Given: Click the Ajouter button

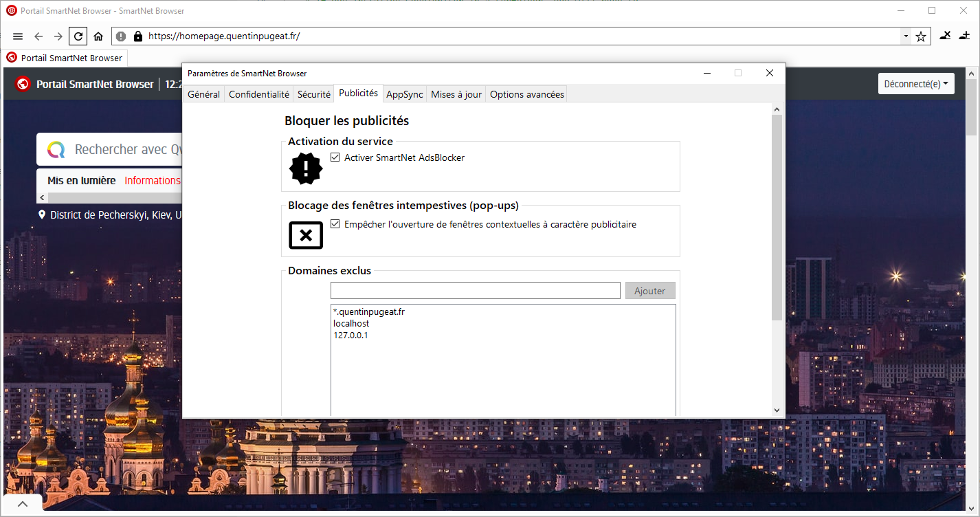Looking at the screenshot, I should [x=650, y=291].
